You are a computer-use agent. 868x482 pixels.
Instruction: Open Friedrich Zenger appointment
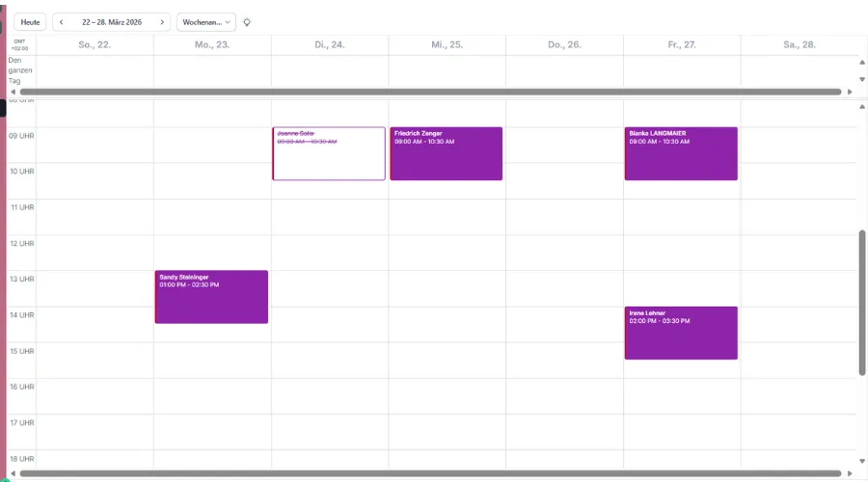point(447,153)
